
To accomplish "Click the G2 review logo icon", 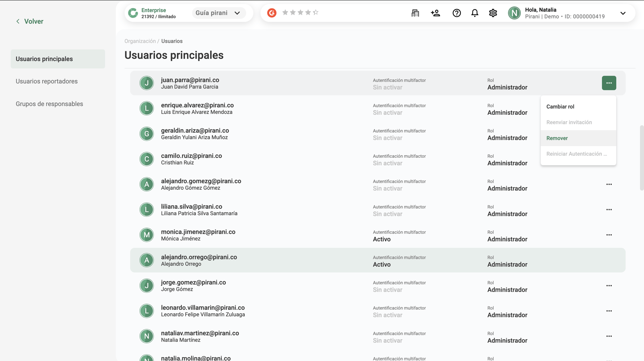I will click(x=272, y=13).
